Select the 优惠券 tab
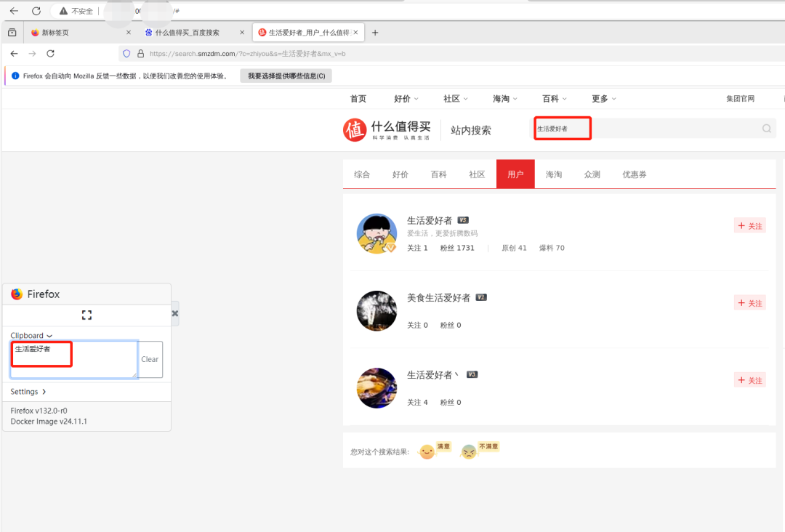This screenshot has width=785, height=532. (634, 174)
